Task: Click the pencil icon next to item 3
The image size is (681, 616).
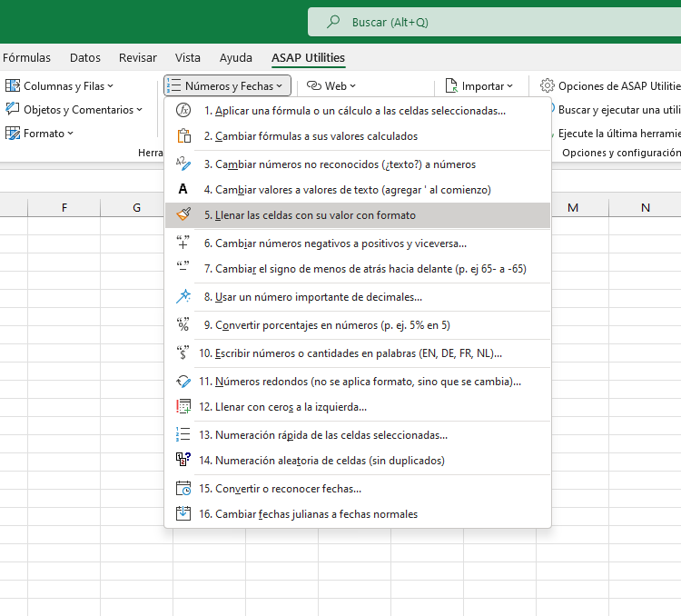Action: 183,164
